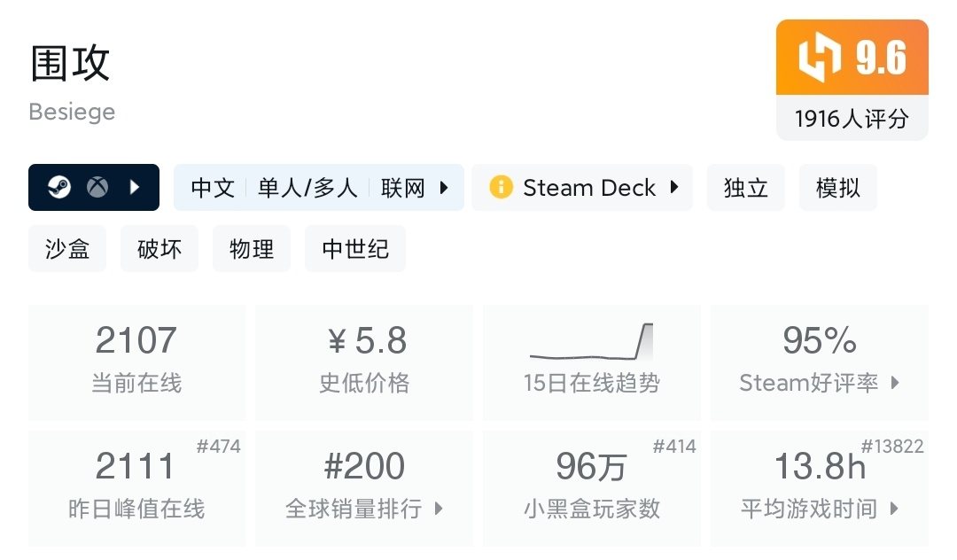Click the 1916人评分 rating count
This screenshot has width=957, height=560.
(x=852, y=119)
